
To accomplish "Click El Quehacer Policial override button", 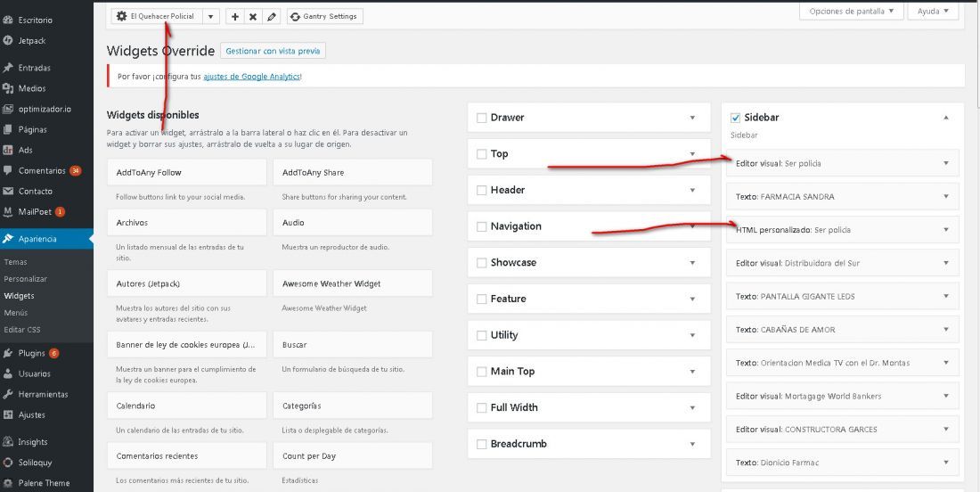I will click(x=157, y=17).
